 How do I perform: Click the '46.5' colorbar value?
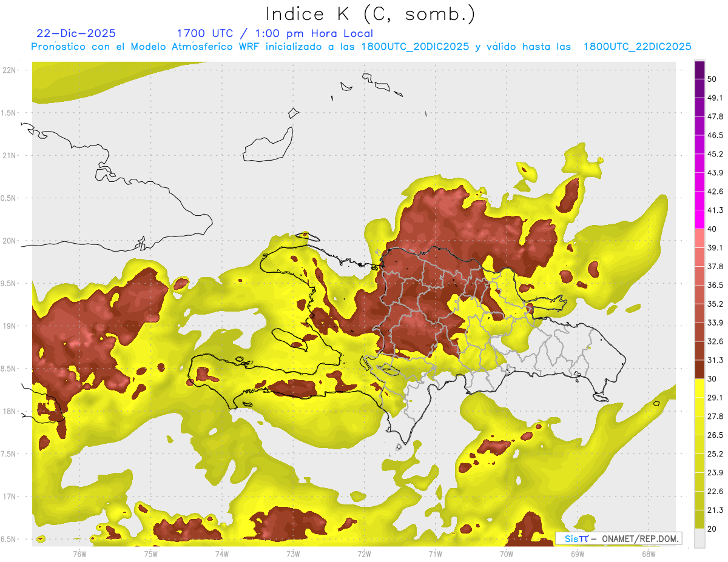715,135
